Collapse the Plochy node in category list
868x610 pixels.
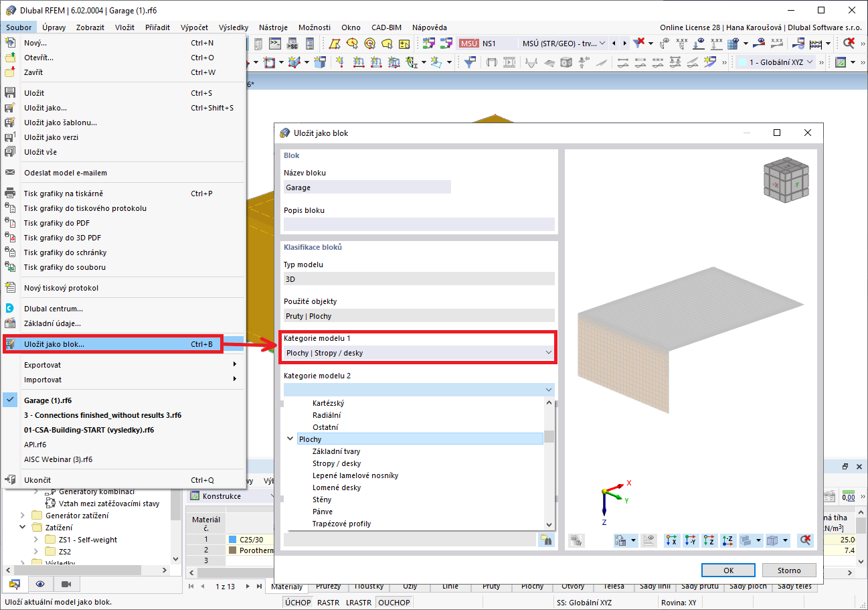(x=289, y=439)
